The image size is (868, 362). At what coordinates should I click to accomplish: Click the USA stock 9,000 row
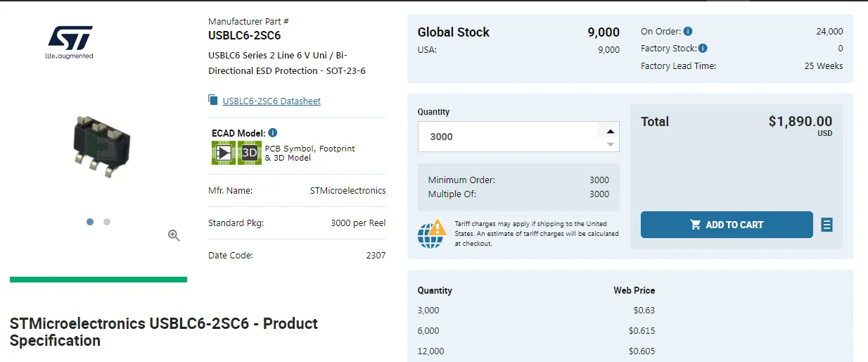point(518,50)
